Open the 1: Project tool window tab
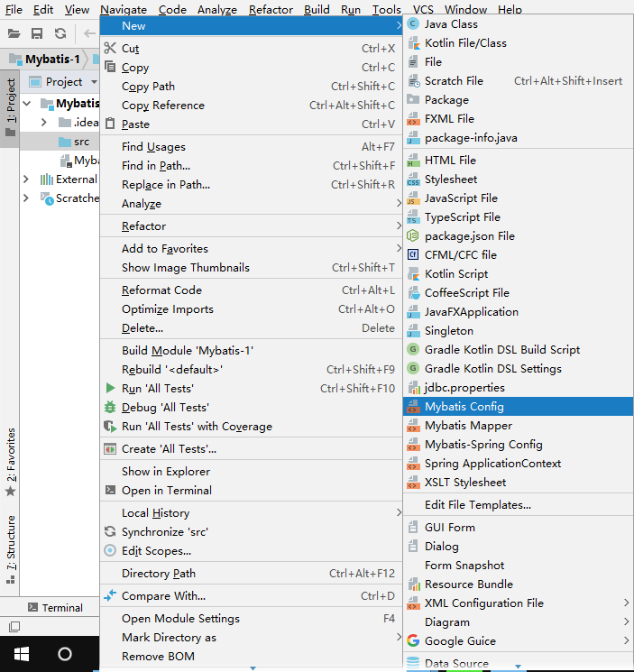This screenshot has width=634, height=672. point(10,109)
